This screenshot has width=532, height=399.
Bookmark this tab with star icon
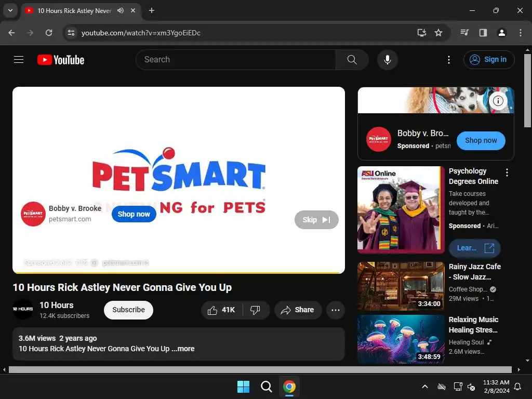(438, 33)
